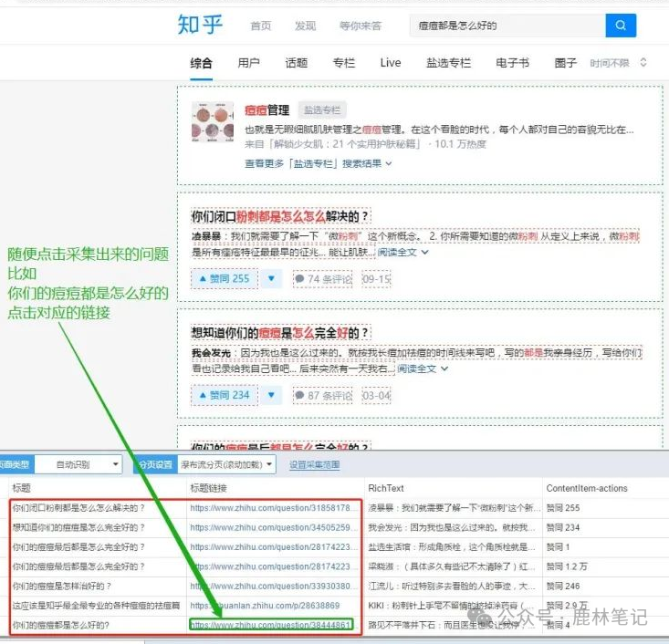The width and height of the screenshot is (669, 644).
Task: Open link zhihu.com/question/33930380
Action: coord(273,586)
